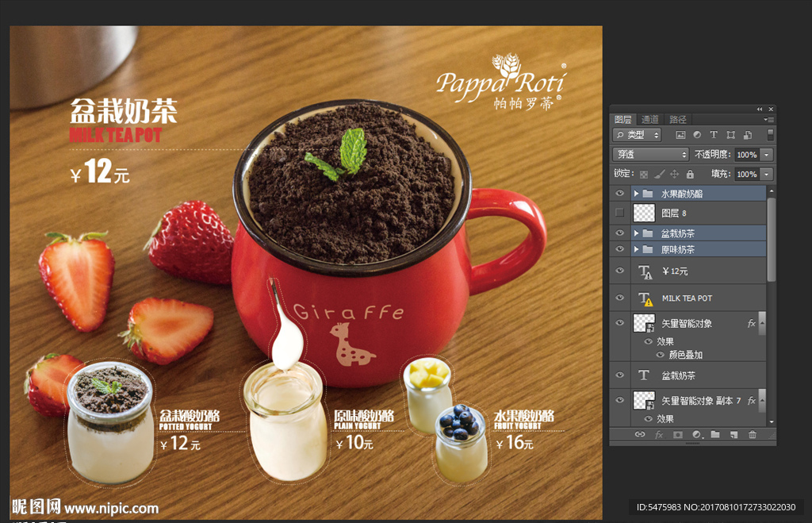Open the 穿透 blend mode dropdown
This screenshot has width=812, height=523.
[651, 155]
